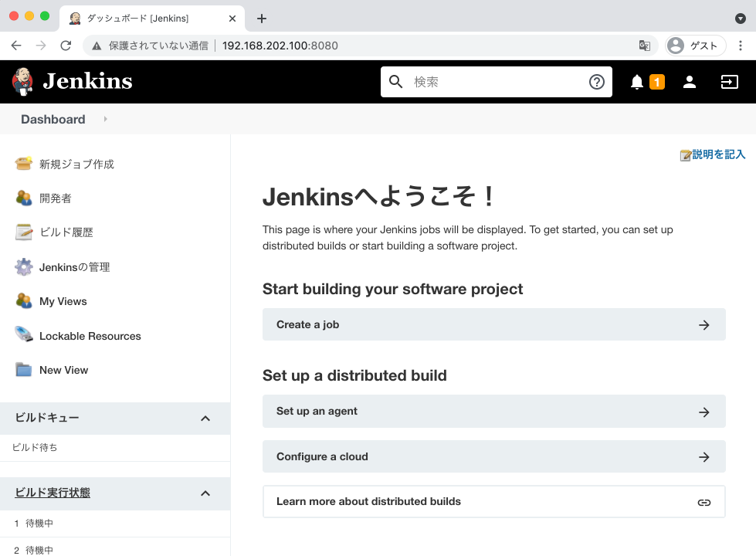Expand the Dashboard breadcrumb arrow
Viewport: 756px width, 556px height.
tap(105, 119)
